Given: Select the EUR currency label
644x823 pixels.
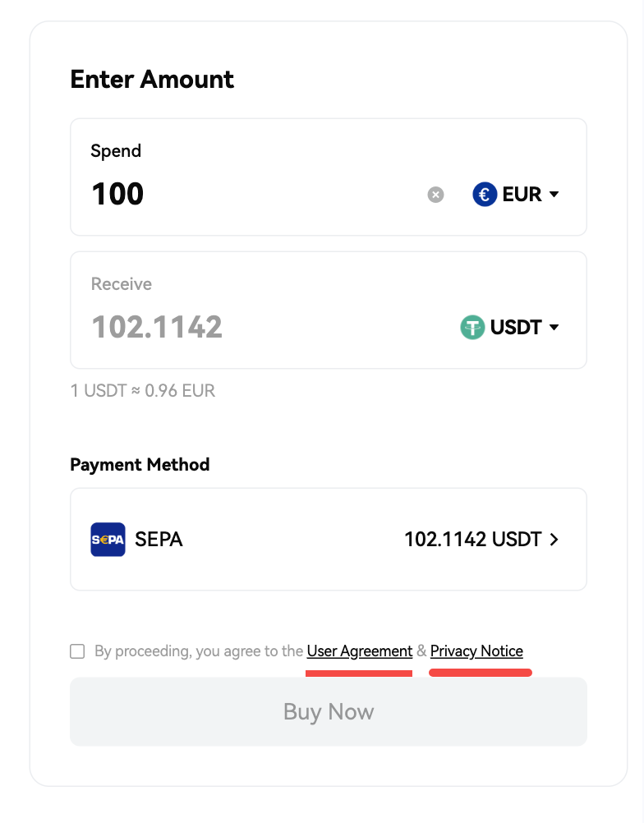Looking at the screenshot, I should pyautogui.click(x=522, y=195).
